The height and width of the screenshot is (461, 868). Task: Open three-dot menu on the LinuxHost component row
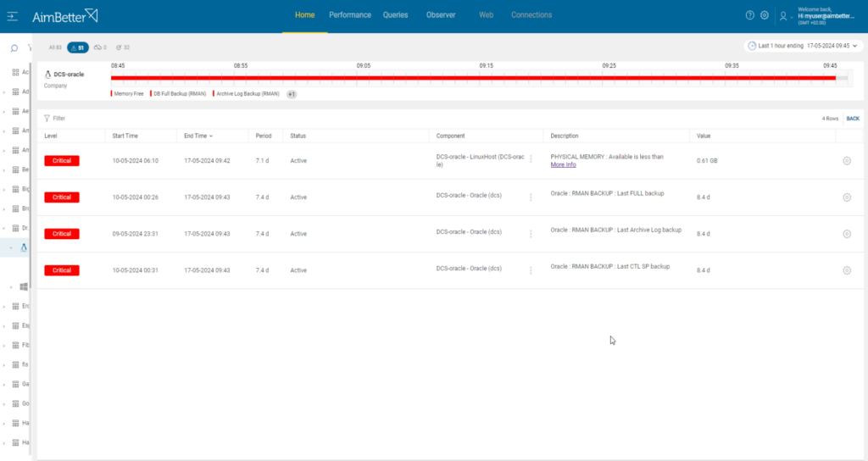tap(531, 158)
